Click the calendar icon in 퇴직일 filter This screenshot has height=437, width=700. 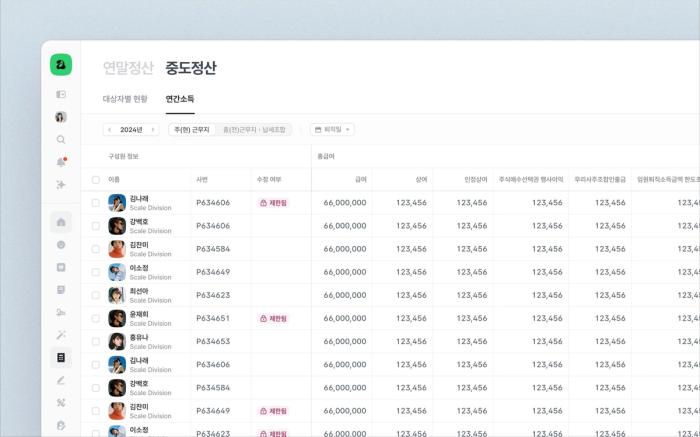pos(318,129)
